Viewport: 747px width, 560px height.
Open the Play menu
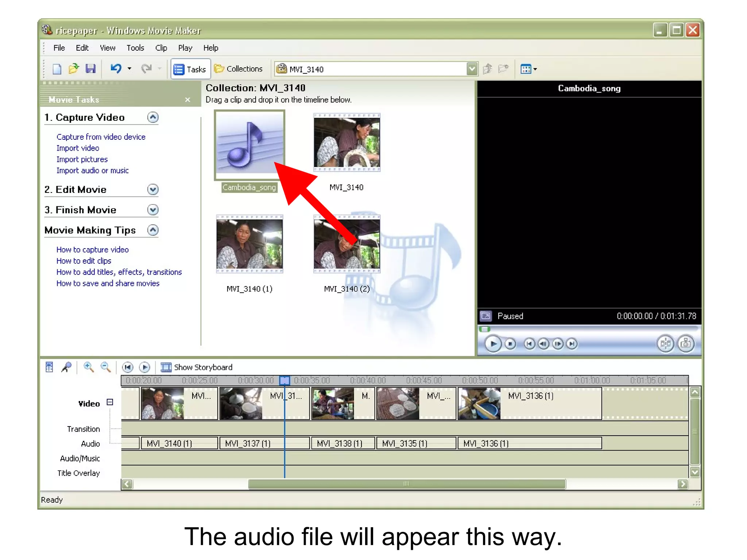(185, 48)
